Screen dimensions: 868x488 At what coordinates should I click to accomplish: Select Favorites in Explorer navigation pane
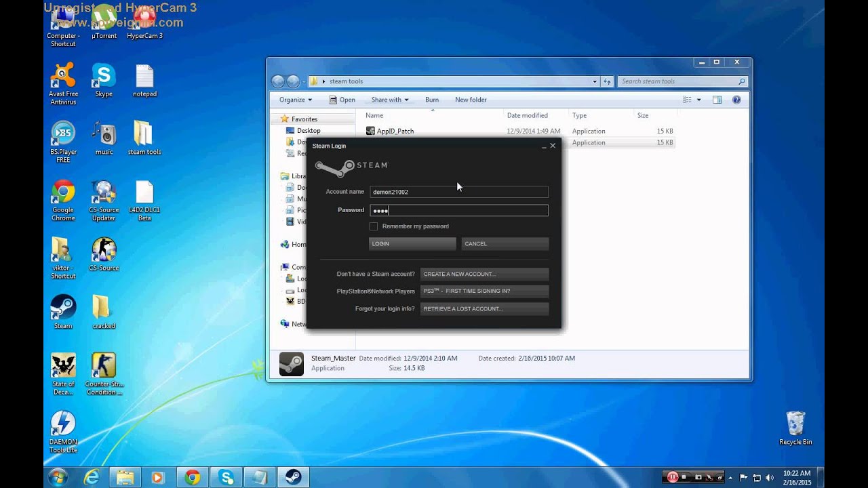click(304, 119)
